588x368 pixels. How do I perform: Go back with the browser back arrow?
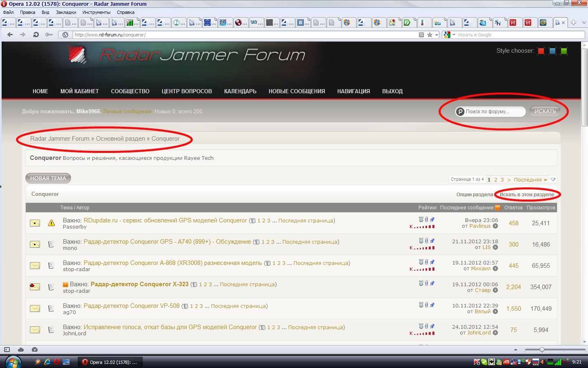click(x=10, y=35)
